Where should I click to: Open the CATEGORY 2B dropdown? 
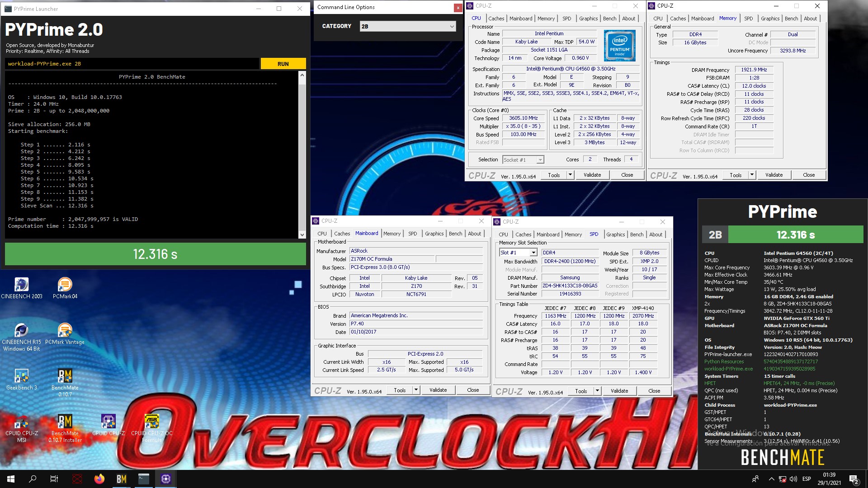coord(408,26)
